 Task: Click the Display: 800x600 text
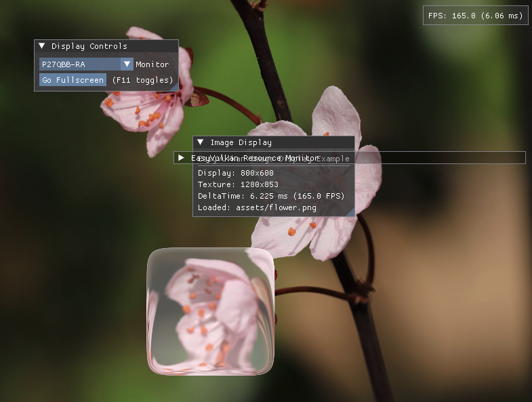[x=236, y=173]
